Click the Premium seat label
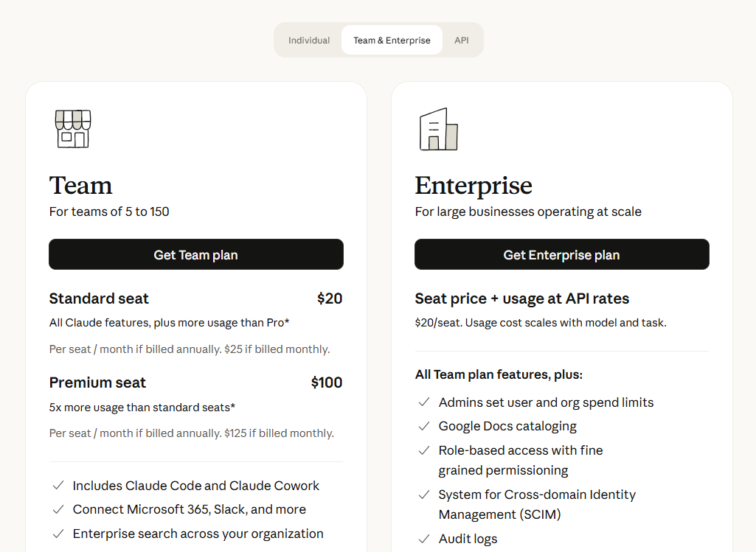 tap(97, 382)
